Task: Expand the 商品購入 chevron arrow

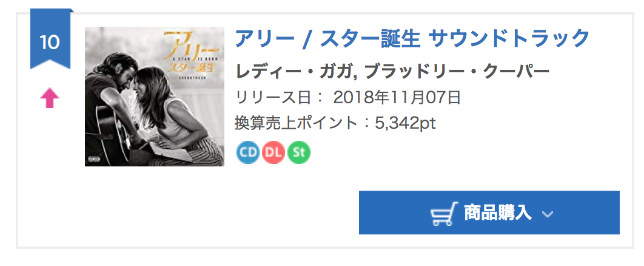Action: click(548, 214)
